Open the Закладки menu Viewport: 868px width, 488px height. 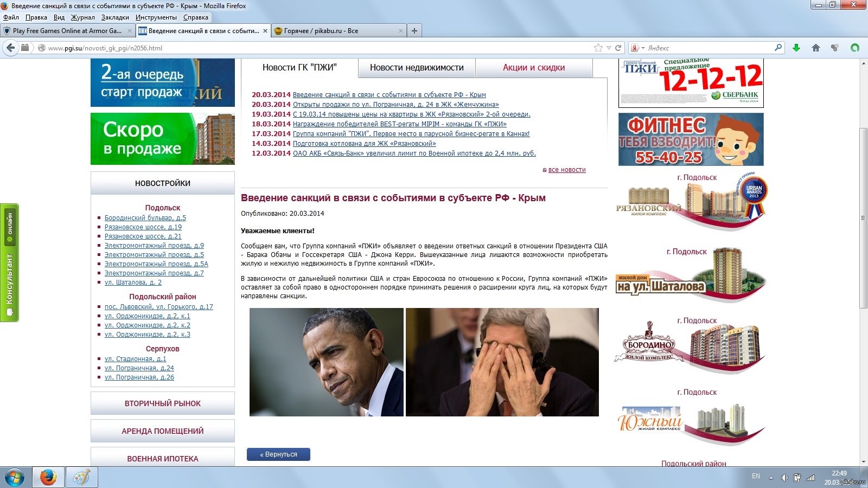coord(115,17)
